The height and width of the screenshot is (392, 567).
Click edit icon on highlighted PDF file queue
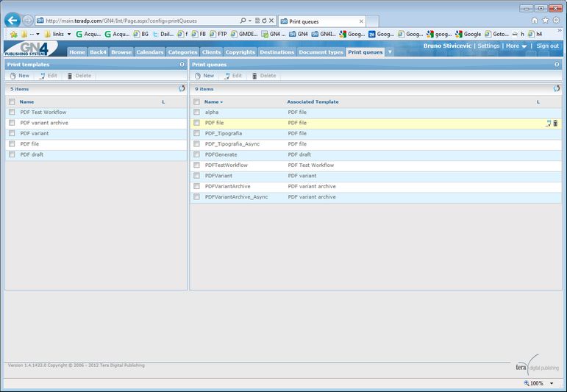548,123
